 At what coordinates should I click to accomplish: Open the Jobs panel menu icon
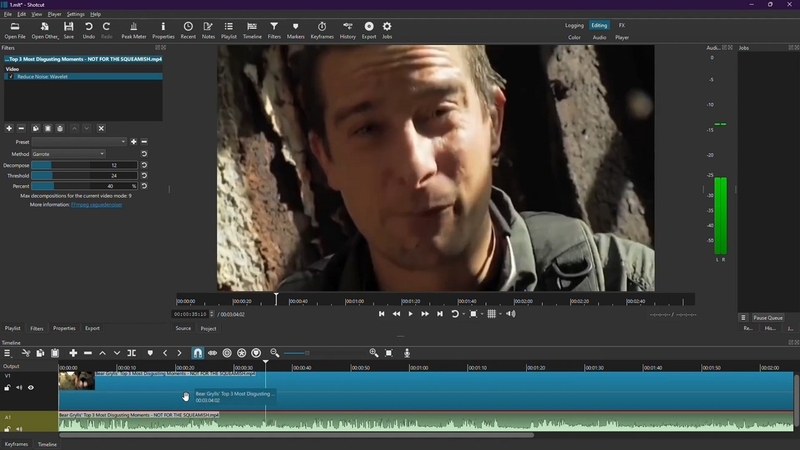(743, 317)
